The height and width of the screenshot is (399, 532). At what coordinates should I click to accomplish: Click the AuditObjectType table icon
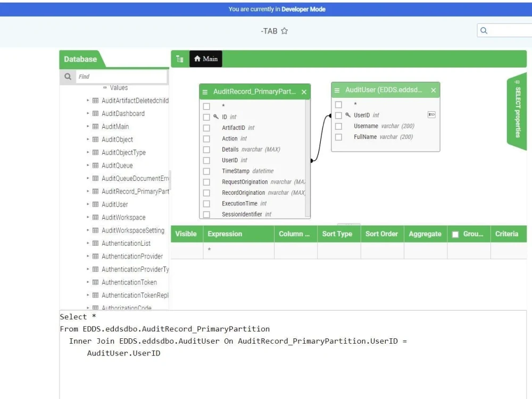pos(96,152)
